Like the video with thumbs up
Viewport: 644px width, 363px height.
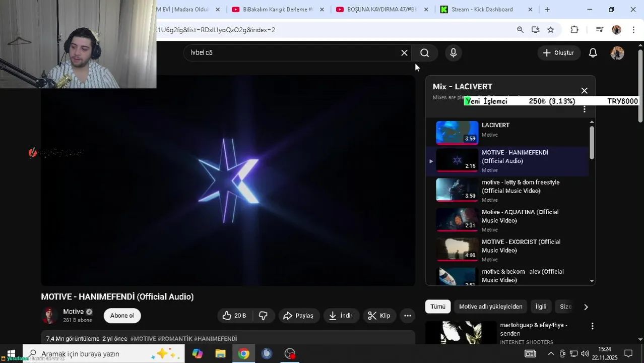tap(235, 316)
